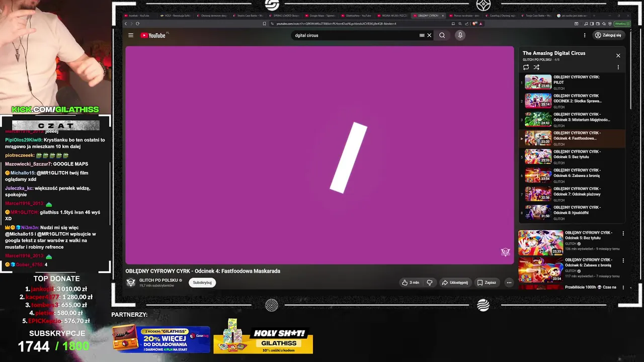Play playlist item Odcinek 3: Misterium Majętności
The height and width of the screenshot is (362, 644).
pos(573,119)
